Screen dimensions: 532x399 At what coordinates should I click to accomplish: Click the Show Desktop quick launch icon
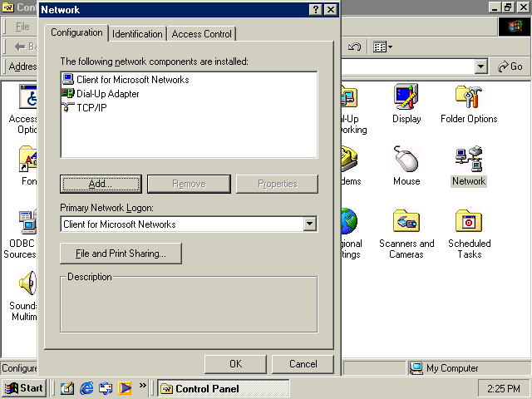coord(66,388)
